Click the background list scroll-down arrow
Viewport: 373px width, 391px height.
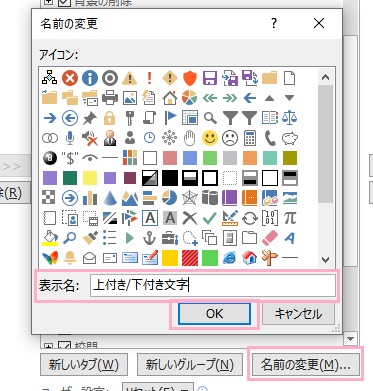(350, 339)
